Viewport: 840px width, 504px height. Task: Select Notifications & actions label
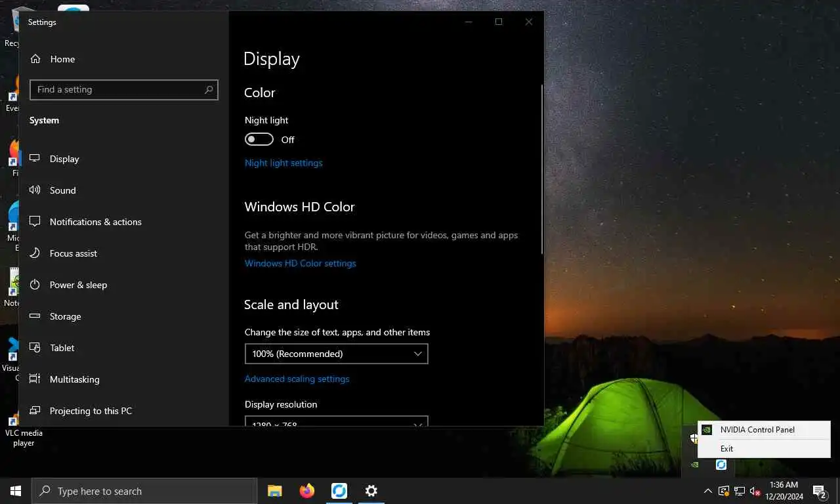[x=96, y=222]
